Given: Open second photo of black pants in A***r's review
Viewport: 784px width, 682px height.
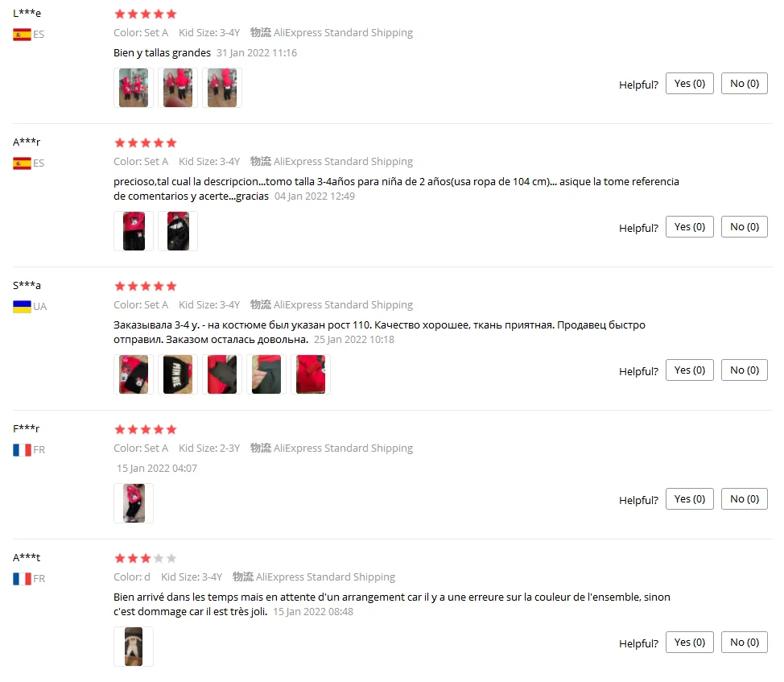Looking at the screenshot, I should 178,231.
